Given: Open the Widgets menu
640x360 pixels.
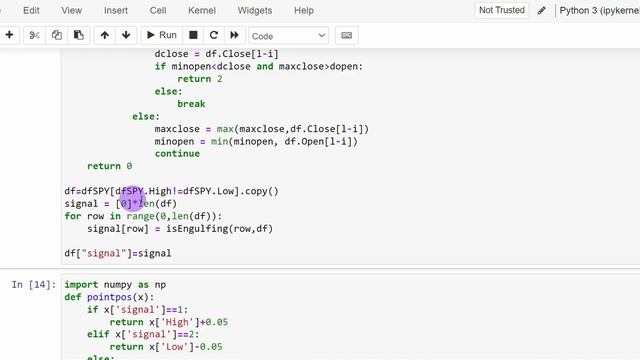Looking at the screenshot, I should (x=255, y=10).
